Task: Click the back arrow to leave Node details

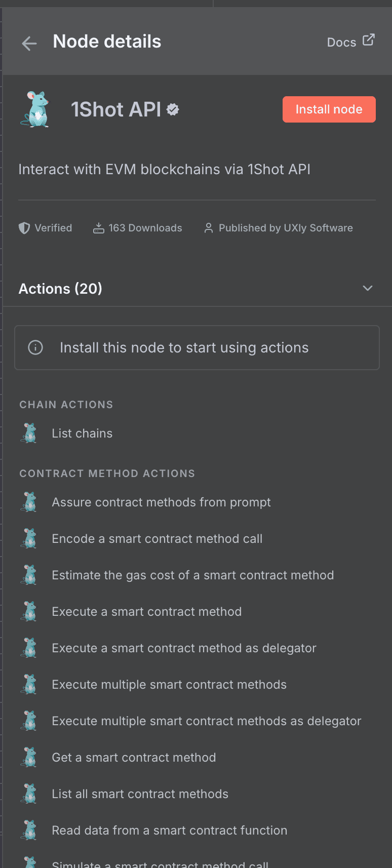Action: pyautogui.click(x=29, y=44)
